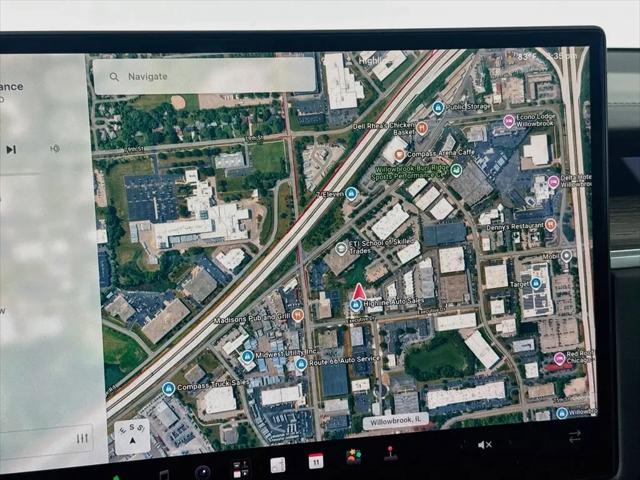Open the calendar app in bottom bar
The image size is (640, 480).
[x=316, y=461]
